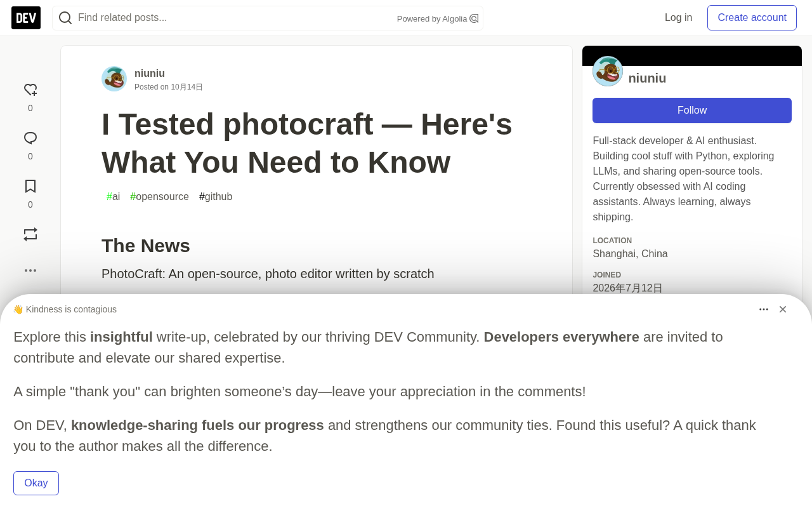This screenshot has height=508, width=812.
Task: Jump to comments via speech bubble icon
Action: click(30, 138)
